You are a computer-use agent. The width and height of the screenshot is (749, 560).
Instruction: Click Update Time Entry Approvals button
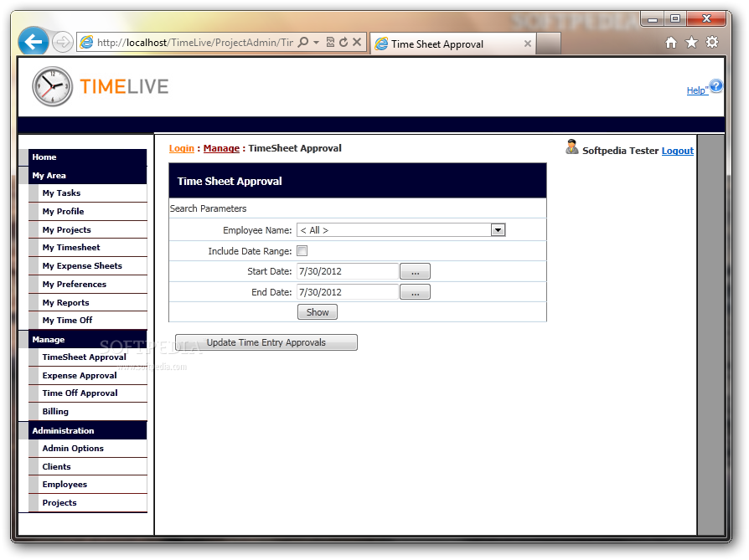click(266, 342)
